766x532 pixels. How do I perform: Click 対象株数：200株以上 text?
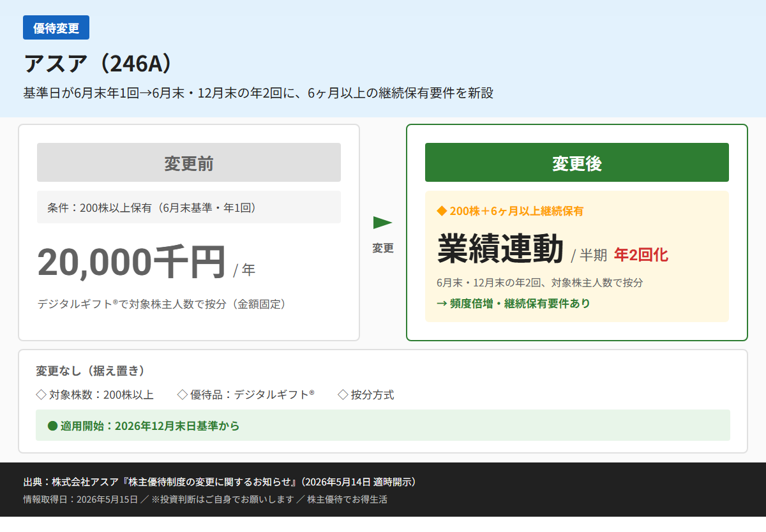101,395
